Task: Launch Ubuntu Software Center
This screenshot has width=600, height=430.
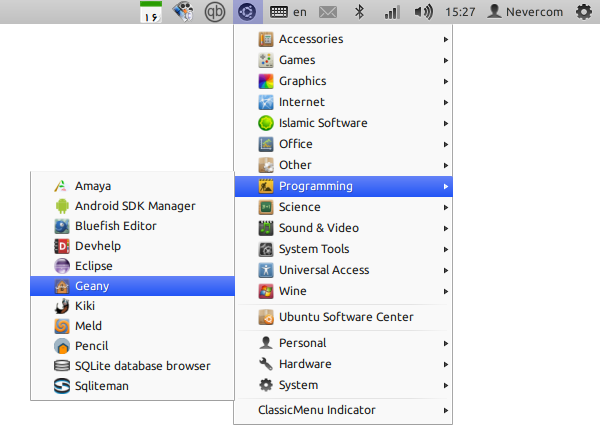Action: point(343,317)
